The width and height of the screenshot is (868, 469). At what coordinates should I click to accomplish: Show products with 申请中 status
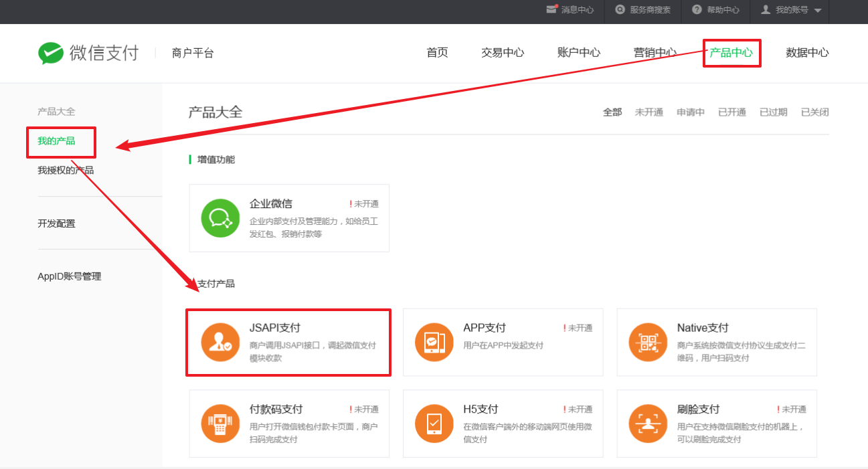pos(691,112)
